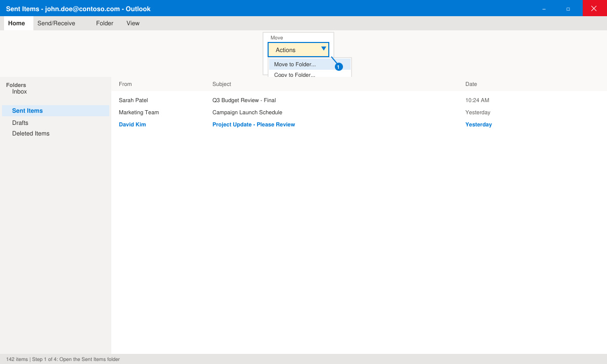Viewport: 607px width, 364px height.
Task: Sort messages by Date column header
Action: 471,84
